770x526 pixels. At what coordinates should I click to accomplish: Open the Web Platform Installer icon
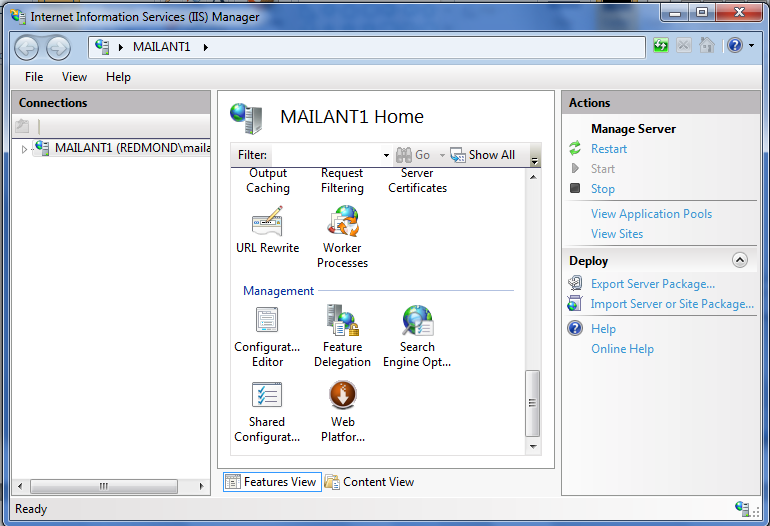pos(343,395)
